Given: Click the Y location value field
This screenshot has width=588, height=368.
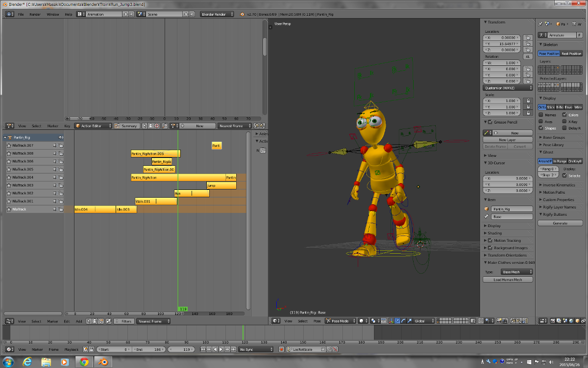Looking at the screenshot, I should pyautogui.click(x=503, y=44).
